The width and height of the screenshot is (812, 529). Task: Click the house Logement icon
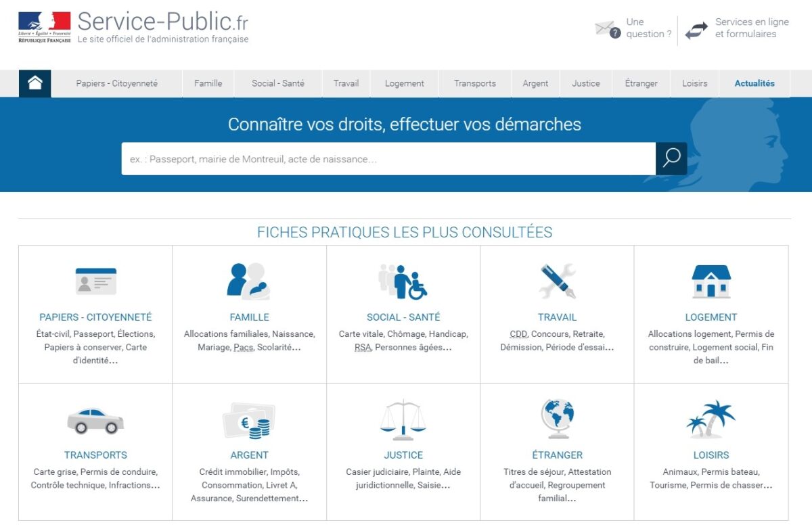click(711, 281)
